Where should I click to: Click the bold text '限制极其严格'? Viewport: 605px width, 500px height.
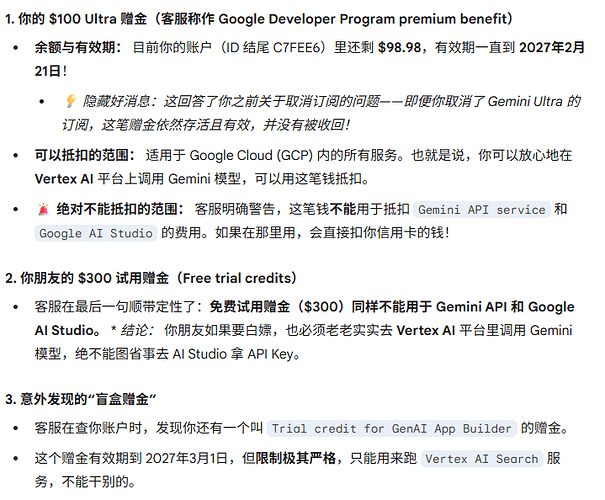pos(296,459)
